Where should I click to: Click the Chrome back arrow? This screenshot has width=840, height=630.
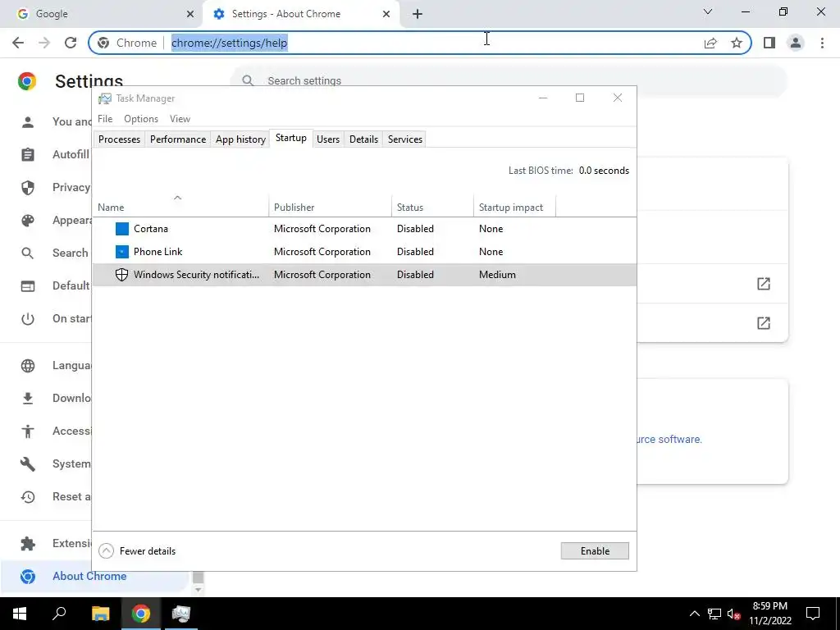18,43
